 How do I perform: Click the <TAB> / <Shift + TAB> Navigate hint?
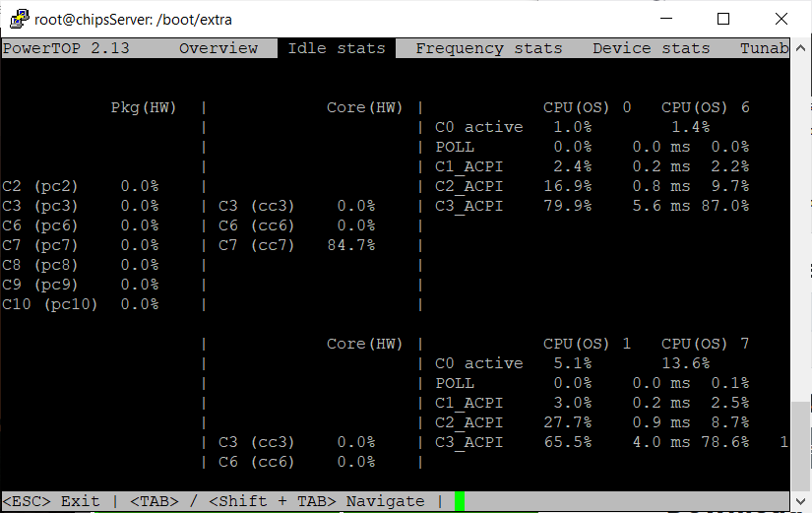coord(277,501)
